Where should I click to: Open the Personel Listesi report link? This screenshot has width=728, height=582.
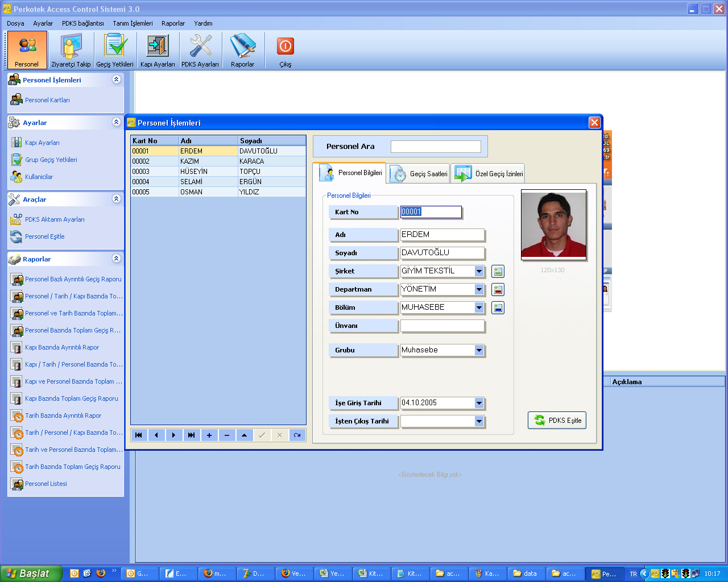(x=45, y=484)
